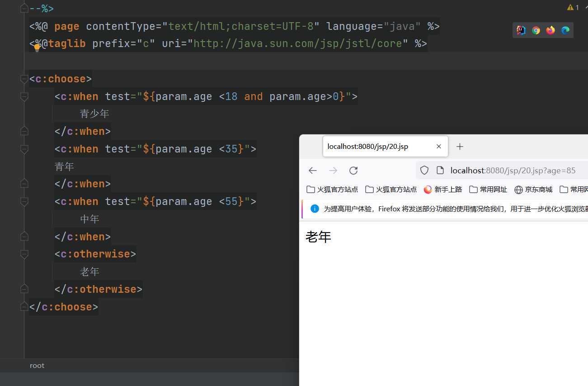Click fold marker at /c:when after 青少年
Image resolution: width=588 pixels, height=386 pixels.
(24, 131)
